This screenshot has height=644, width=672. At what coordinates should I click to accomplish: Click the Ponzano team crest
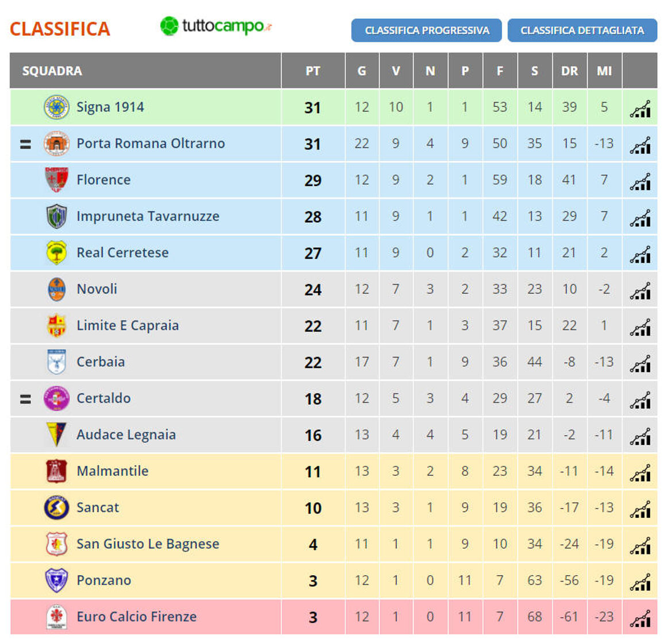click(56, 580)
